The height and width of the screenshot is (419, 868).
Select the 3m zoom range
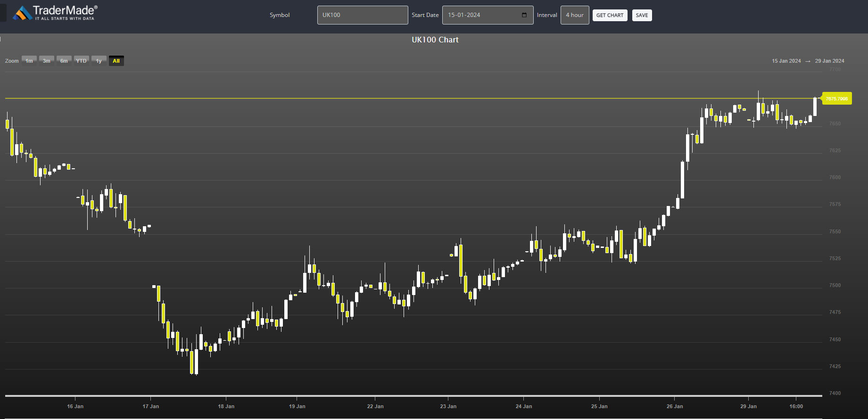point(47,61)
